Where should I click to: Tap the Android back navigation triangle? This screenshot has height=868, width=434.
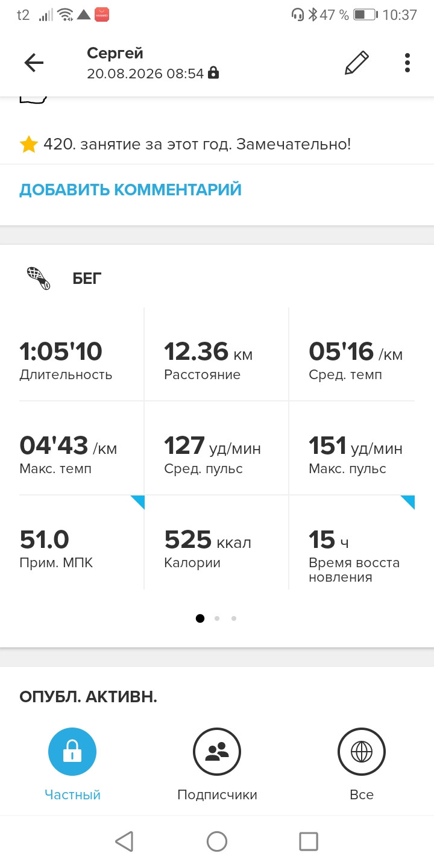tap(124, 841)
